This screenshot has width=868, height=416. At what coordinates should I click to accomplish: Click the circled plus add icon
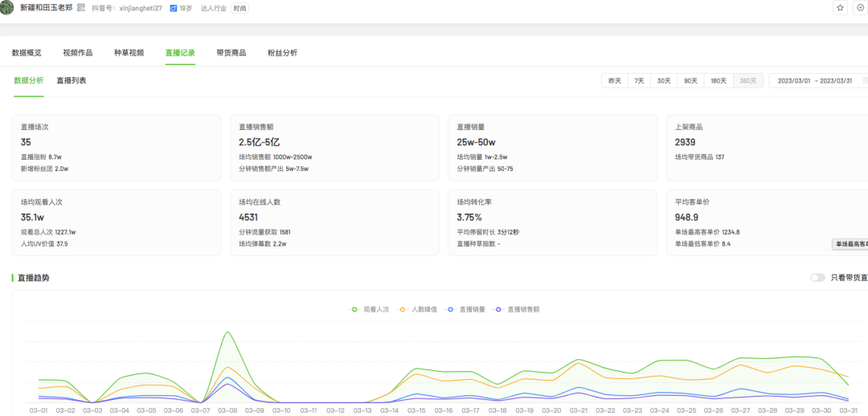point(861,7)
